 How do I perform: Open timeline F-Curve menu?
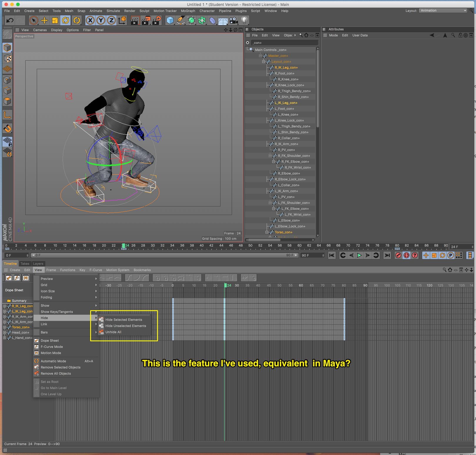point(96,270)
